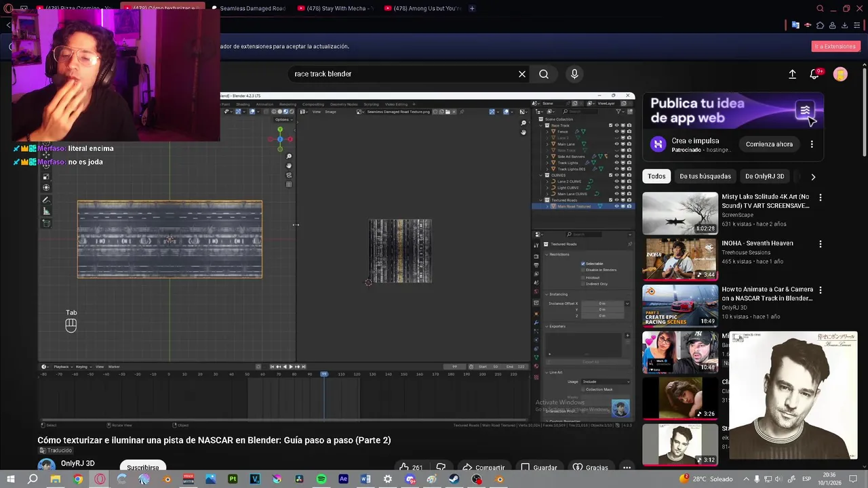
Task: Open Misty Lake Solitude video thumbnail
Action: pos(680,213)
